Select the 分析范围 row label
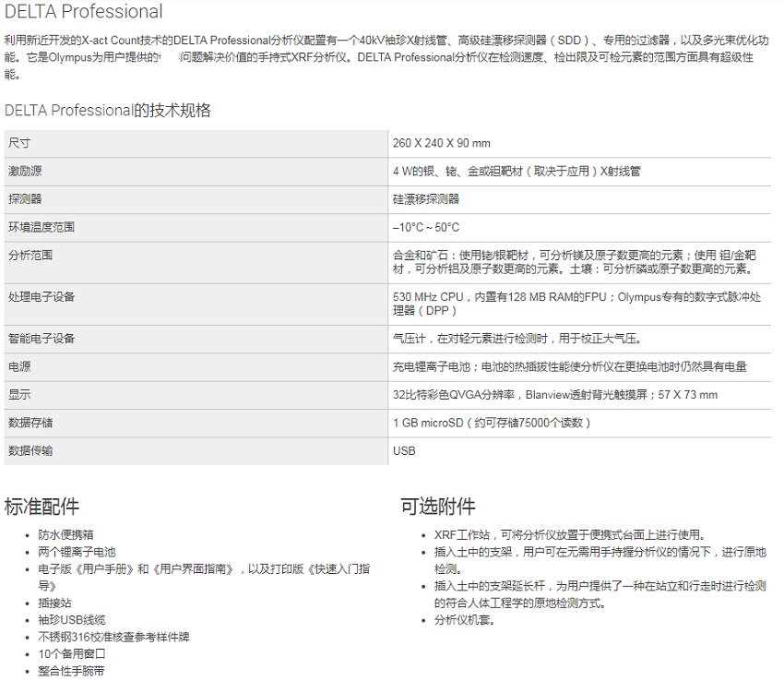 pos(30,255)
